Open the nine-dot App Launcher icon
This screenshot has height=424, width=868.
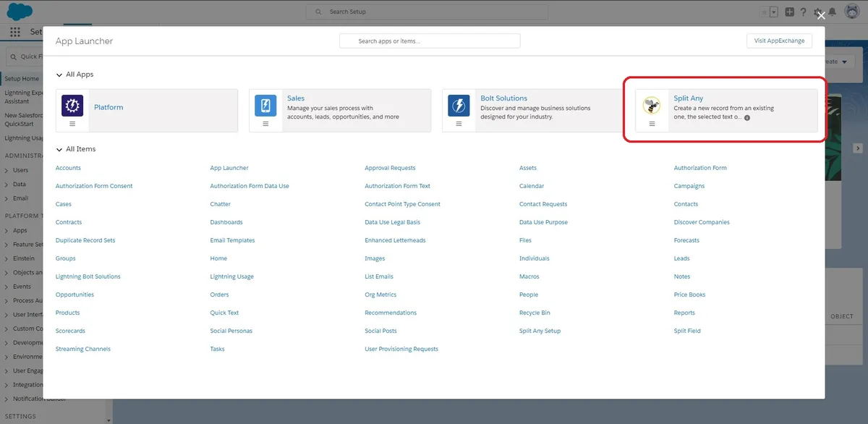pos(15,33)
